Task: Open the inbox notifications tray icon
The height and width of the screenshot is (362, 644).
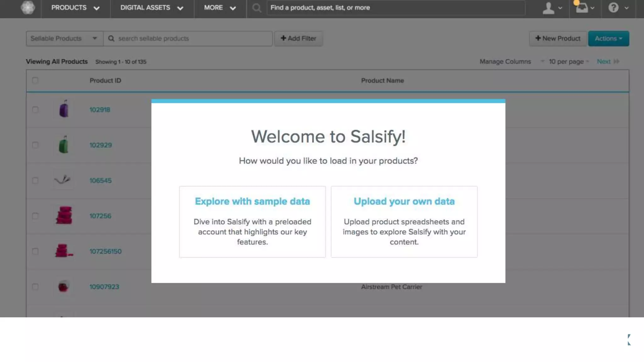Action: 582,8
